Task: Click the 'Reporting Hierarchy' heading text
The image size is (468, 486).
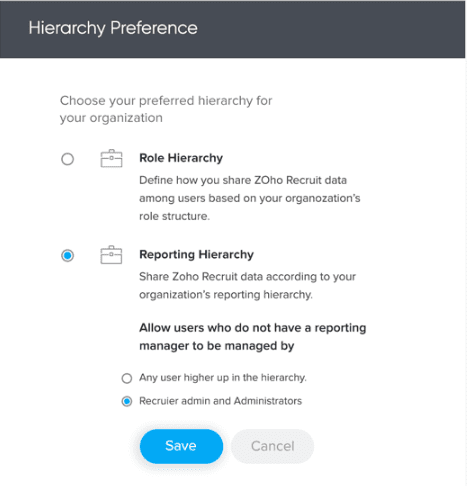Action: coord(196,255)
